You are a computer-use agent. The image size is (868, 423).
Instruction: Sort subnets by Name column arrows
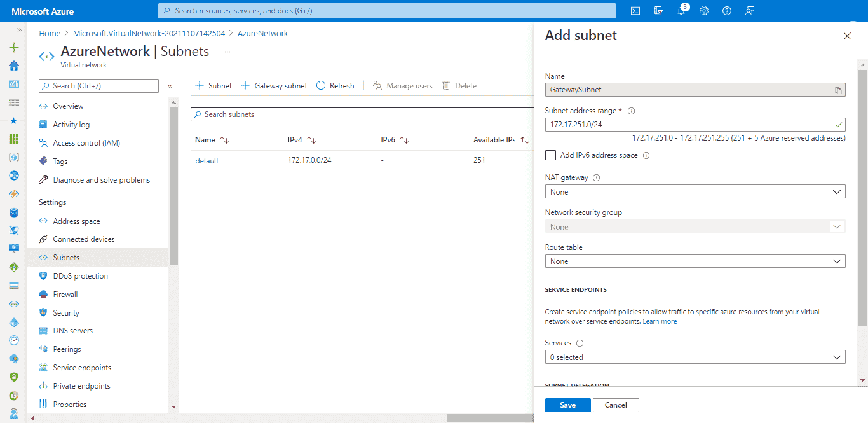click(x=224, y=140)
